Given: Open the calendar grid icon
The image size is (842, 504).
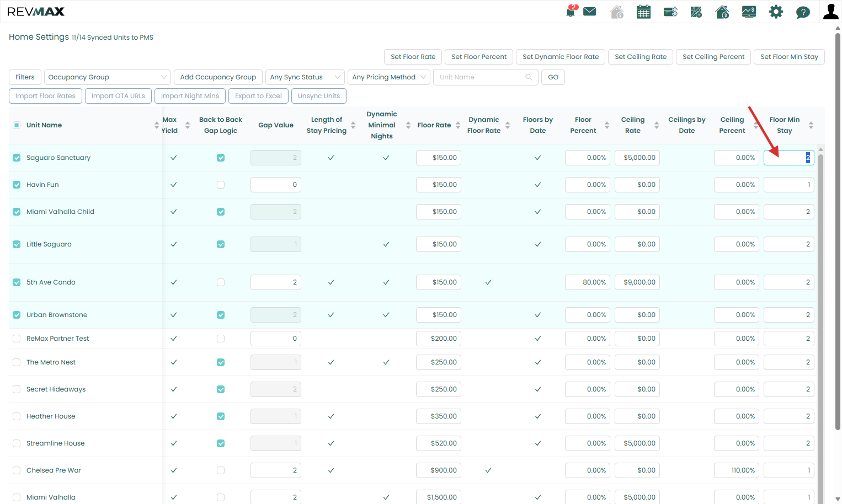Looking at the screenshot, I should pyautogui.click(x=643, y=12).
